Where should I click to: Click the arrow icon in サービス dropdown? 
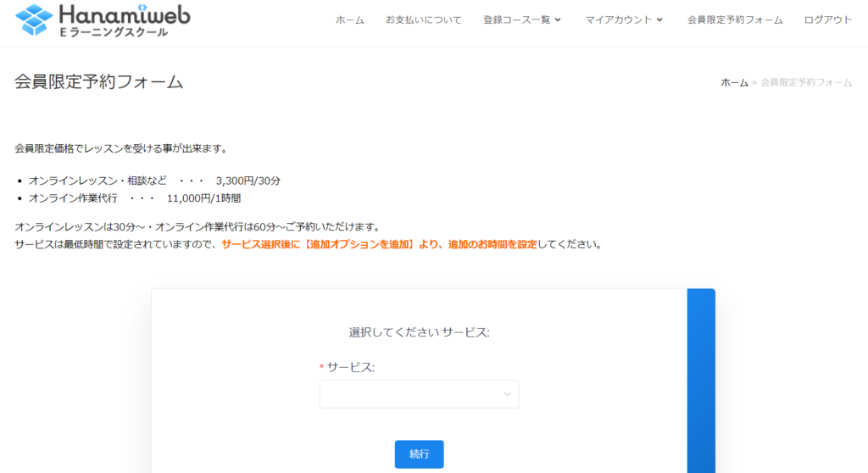tap(507, 394)
